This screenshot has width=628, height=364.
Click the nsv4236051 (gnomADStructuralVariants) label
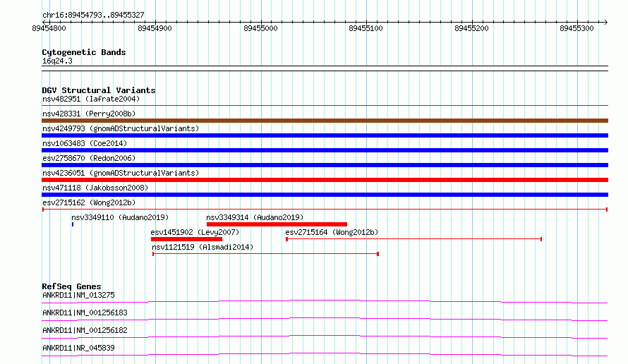click(121, 173)
